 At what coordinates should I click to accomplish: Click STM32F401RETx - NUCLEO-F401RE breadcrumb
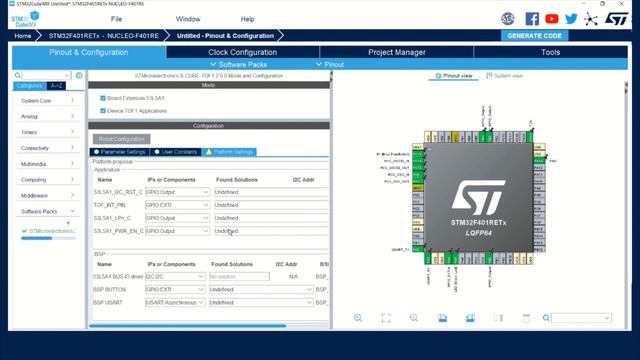[104, 36]
